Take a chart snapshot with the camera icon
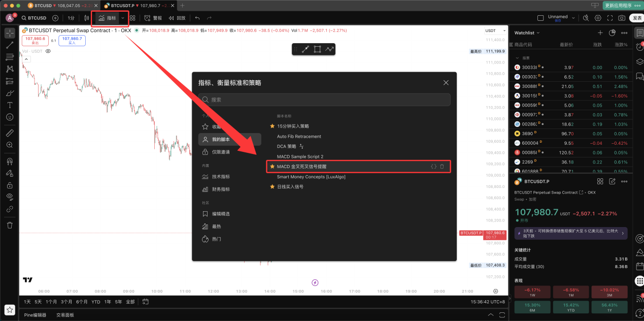This screenshot has height=321, width=644. (x=622, y=18)
